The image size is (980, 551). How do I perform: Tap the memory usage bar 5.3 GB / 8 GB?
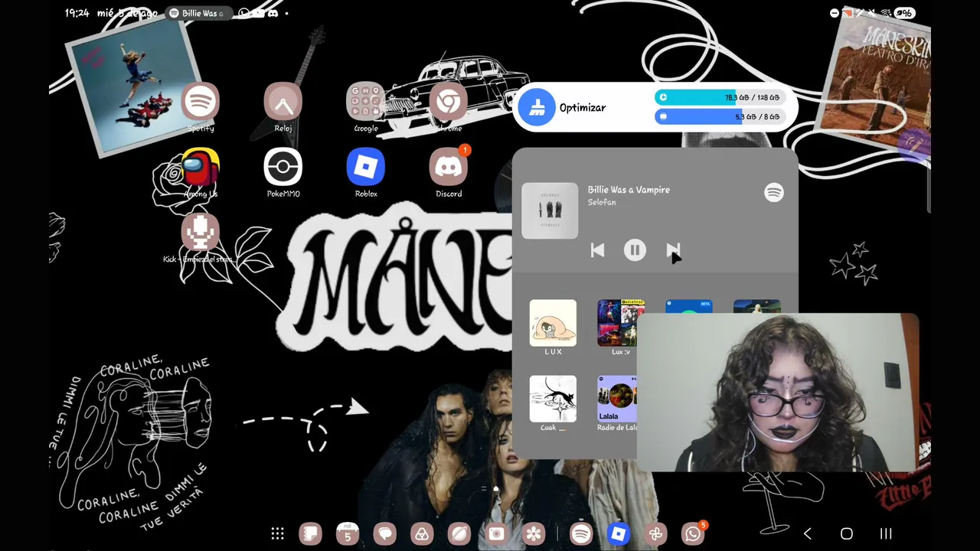point(720,116)
